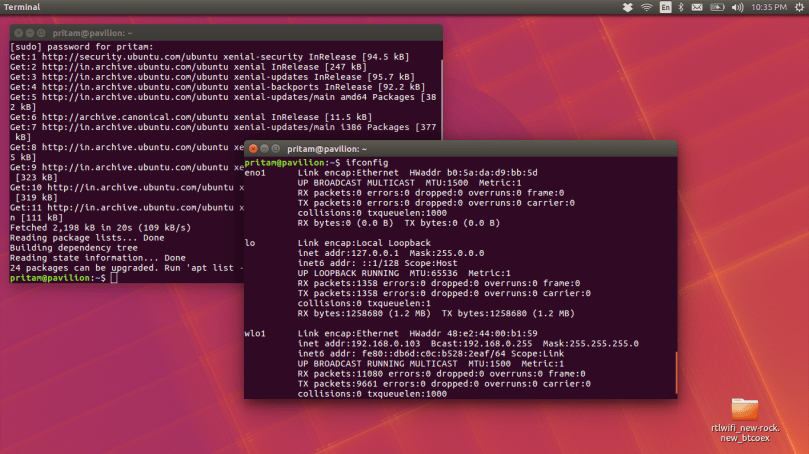
Task: Open the mail messaging indicator
Action: click(x=697, y=7)
